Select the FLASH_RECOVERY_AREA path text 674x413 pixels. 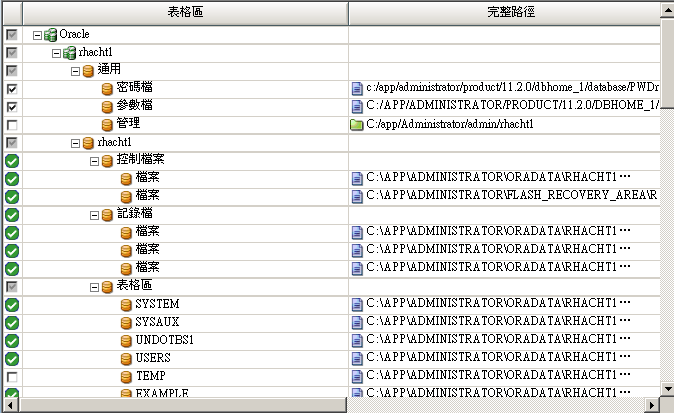coord(512,195)
